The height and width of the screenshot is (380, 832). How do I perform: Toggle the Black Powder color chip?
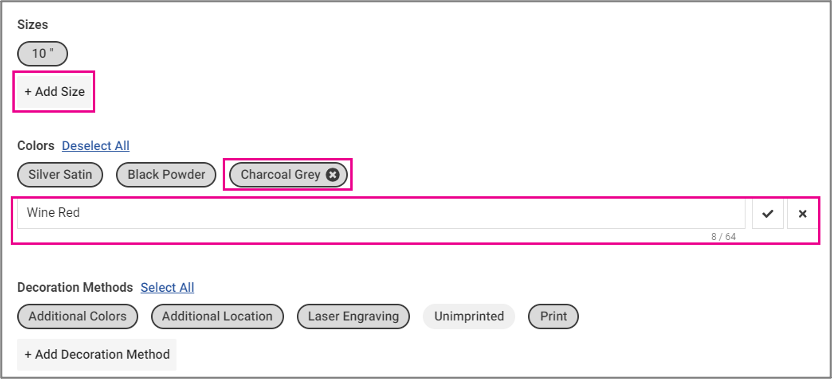coord(166,175)
